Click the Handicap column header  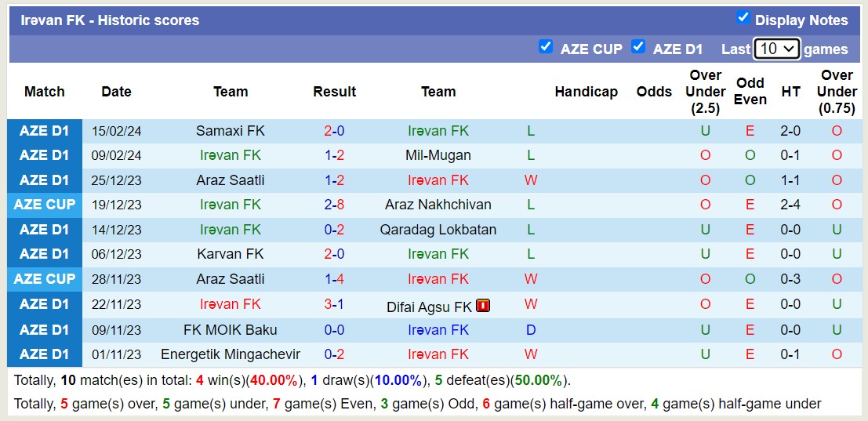[x=586, y=92]
